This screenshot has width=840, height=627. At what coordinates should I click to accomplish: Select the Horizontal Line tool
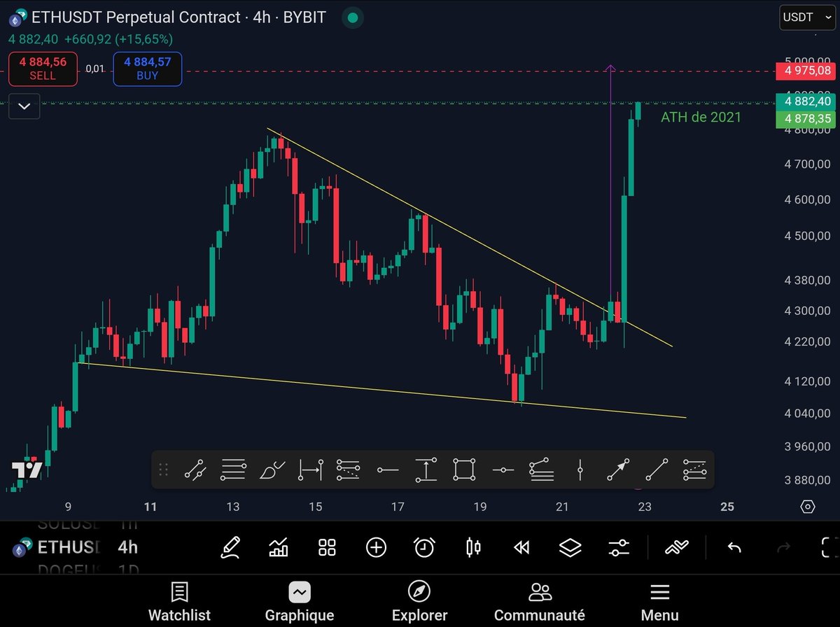pos(388,469)
